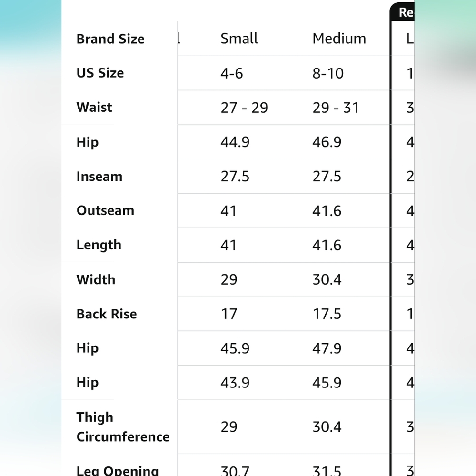476x476 pixels.
Task: Select the Medium back rise value 17.5
Action: point(327,314)
